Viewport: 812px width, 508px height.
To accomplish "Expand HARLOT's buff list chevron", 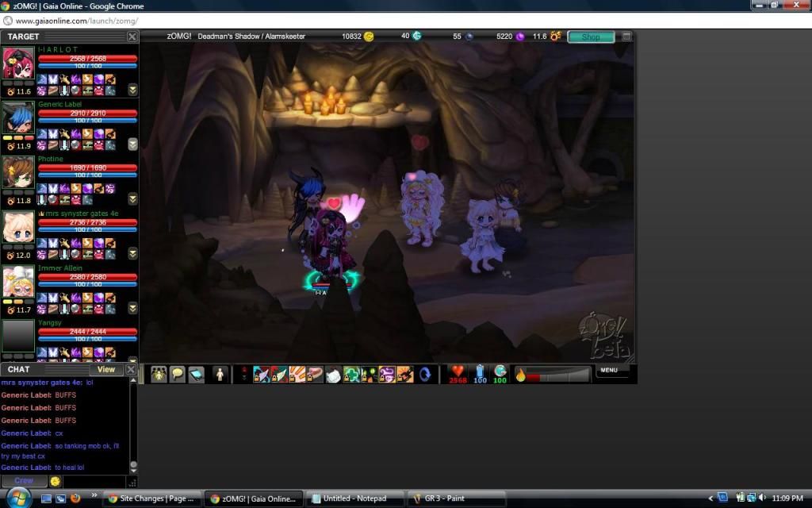I will (132, 90).
